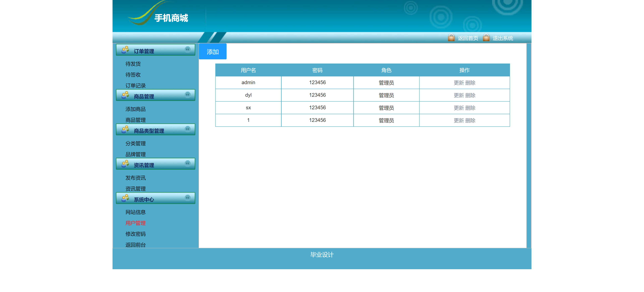644x292 pixels.
Task: Collapse the 系统中心 section arrow
Action: pyautogui.click(x=187, y=198)
